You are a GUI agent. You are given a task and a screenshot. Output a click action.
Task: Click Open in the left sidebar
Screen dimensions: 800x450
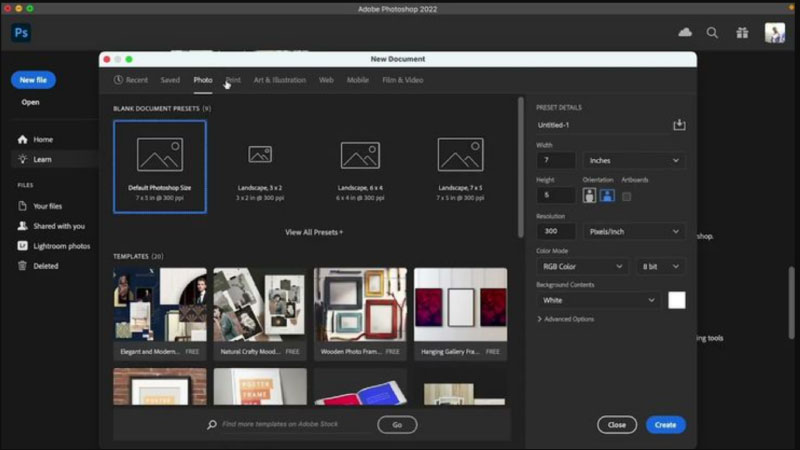pos(30,102)
